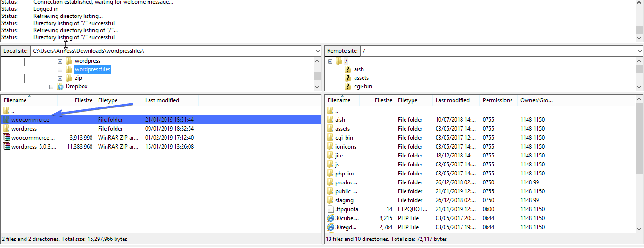The width and height of the screenshot is (644, 248).
Task: Click the remote status '13 files and 10 directories'
Action: (387, 239)
